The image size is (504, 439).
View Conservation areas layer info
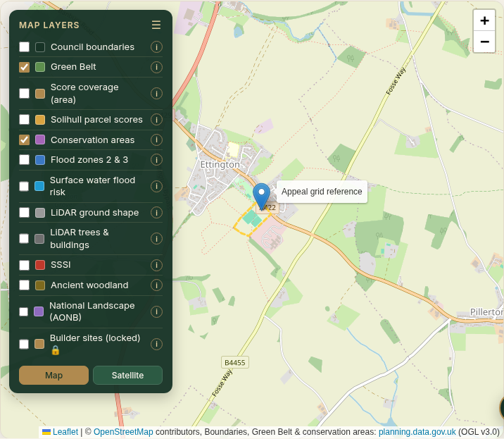pos(156,140)
